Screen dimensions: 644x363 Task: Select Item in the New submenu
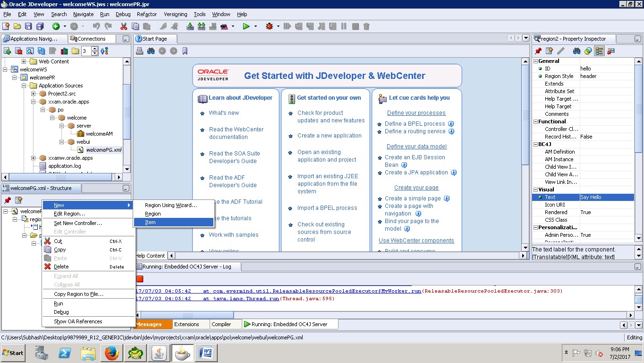click(173, 222)
